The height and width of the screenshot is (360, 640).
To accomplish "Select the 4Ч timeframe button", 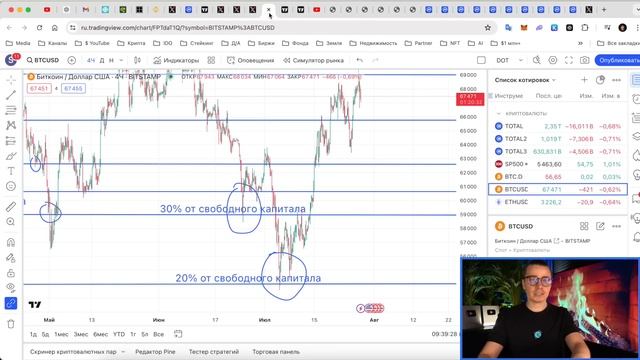I will (x=91, y=60).
